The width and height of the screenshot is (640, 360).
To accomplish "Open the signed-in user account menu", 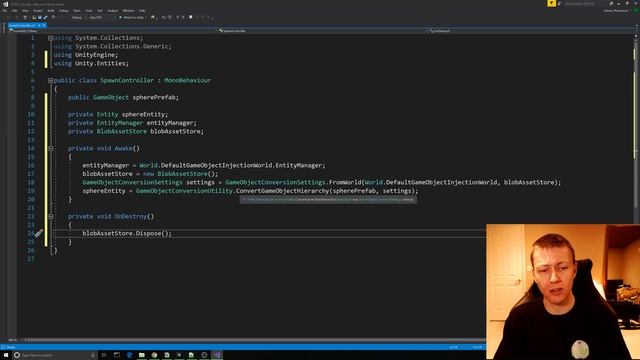I will tap(616, 11).
